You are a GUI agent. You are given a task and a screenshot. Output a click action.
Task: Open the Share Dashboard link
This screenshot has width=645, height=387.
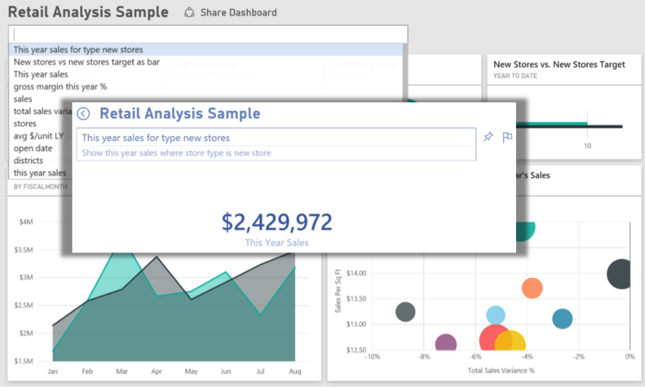click(x=238, y=12)
